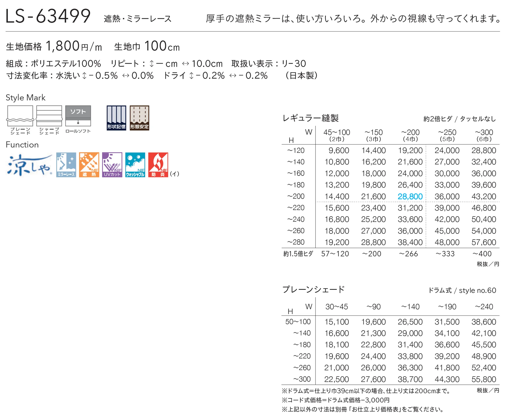This screenshot has width=509, height=420.
Task: Click the 〜300 (6巾) column header
Action: [484, 135]
